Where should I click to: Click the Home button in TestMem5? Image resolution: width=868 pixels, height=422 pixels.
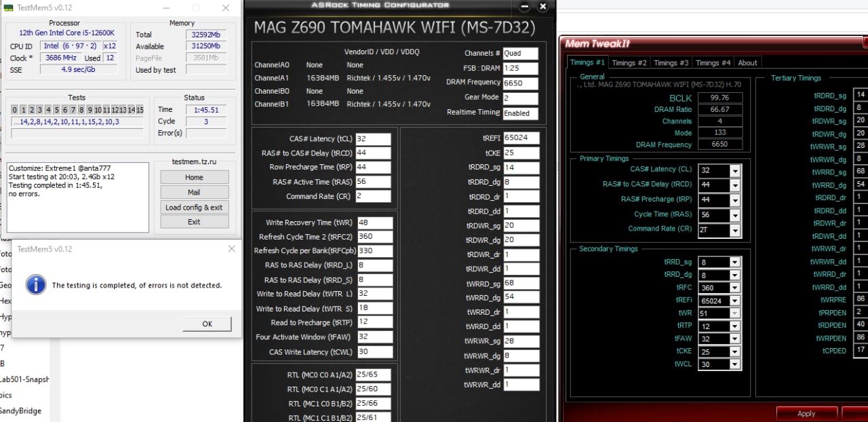click(194, 177)
